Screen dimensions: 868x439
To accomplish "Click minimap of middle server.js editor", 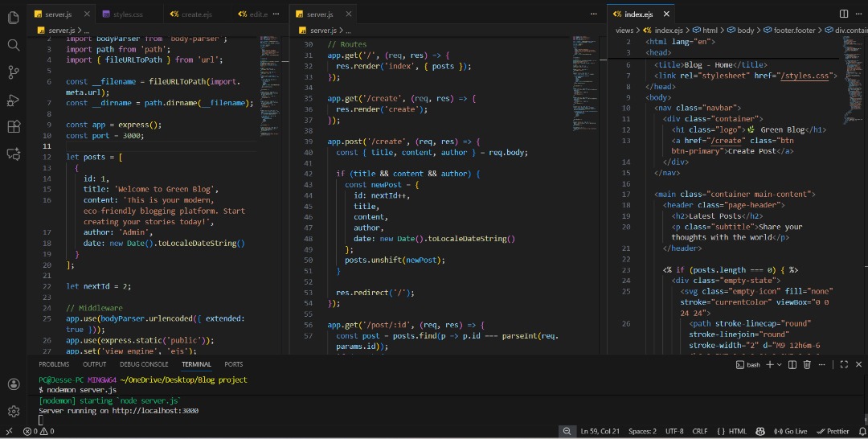I will (584, 83).
